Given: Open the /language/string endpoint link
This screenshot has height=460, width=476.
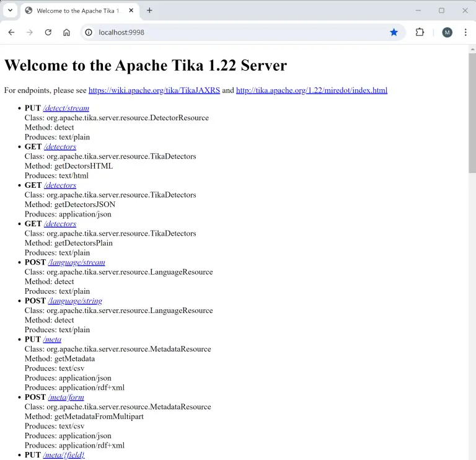Looking at the screenshot, I should pos(74,301).
